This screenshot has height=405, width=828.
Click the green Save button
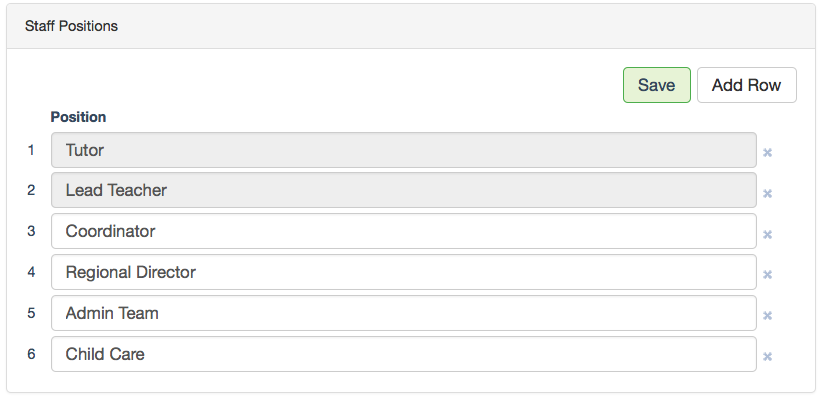[656, 85]
